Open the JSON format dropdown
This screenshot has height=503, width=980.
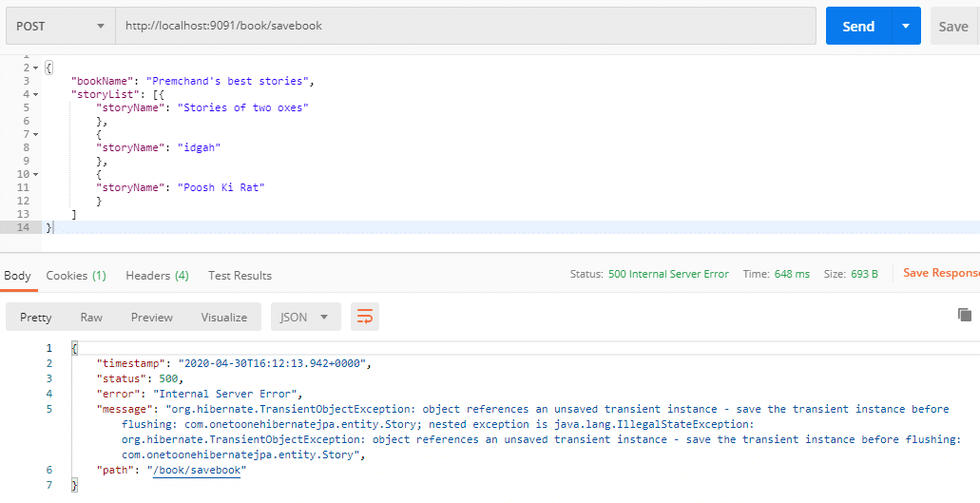(x=305, y=317)
